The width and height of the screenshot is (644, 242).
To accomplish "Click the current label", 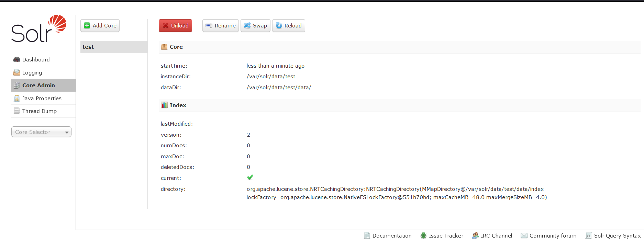I will coord(171,178).
